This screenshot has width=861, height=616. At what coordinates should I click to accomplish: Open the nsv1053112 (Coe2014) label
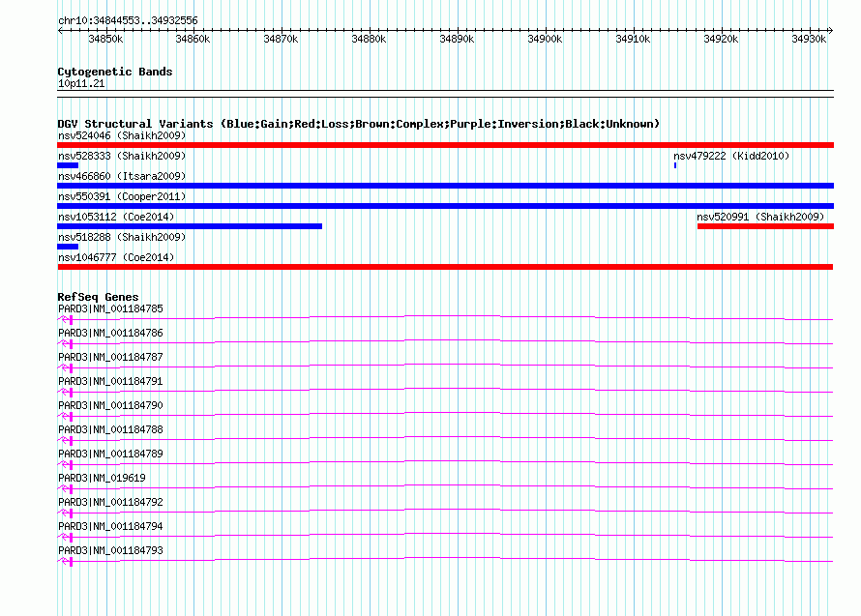[116, 217]
